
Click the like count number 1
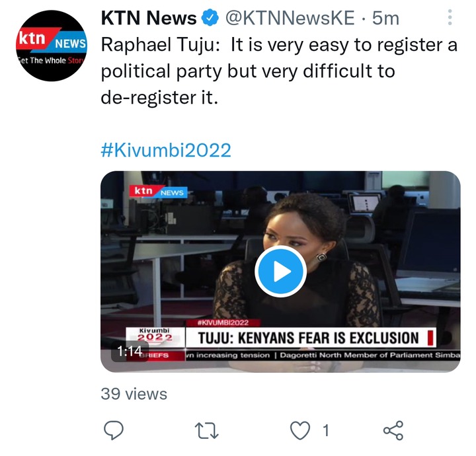pos(326,431)
